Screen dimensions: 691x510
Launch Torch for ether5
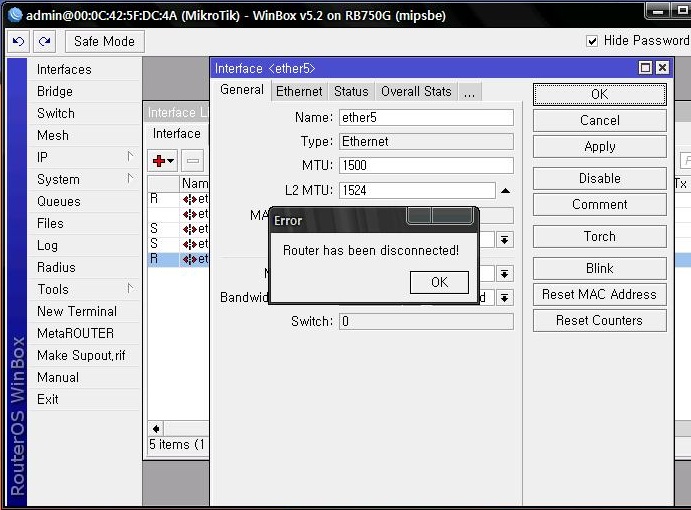pyautogui.click(x=599, y=236)
